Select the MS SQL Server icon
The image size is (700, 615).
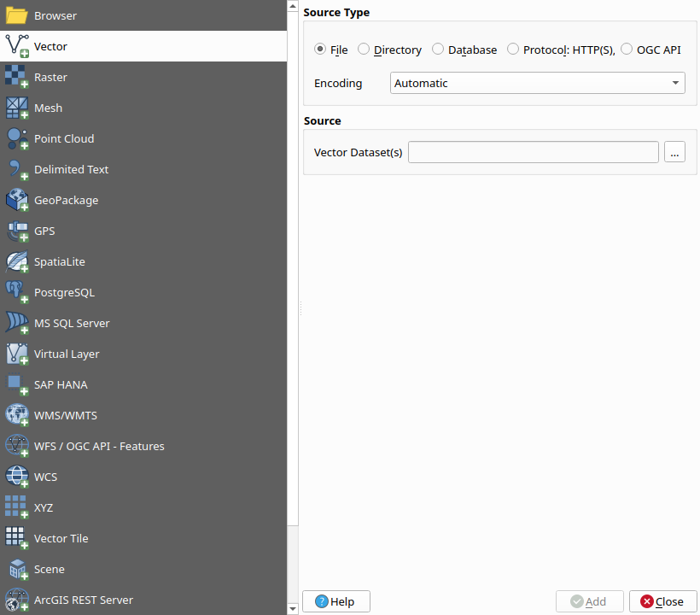[x=17, y=323]
